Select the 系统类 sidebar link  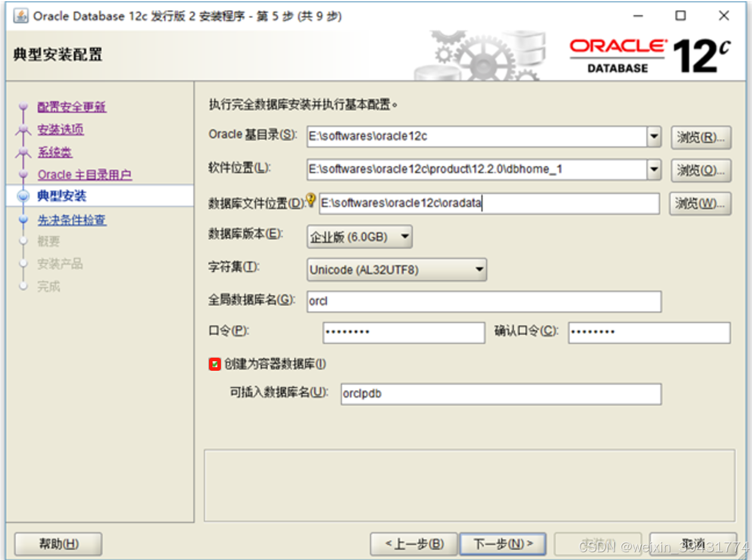tap(55, 152)
